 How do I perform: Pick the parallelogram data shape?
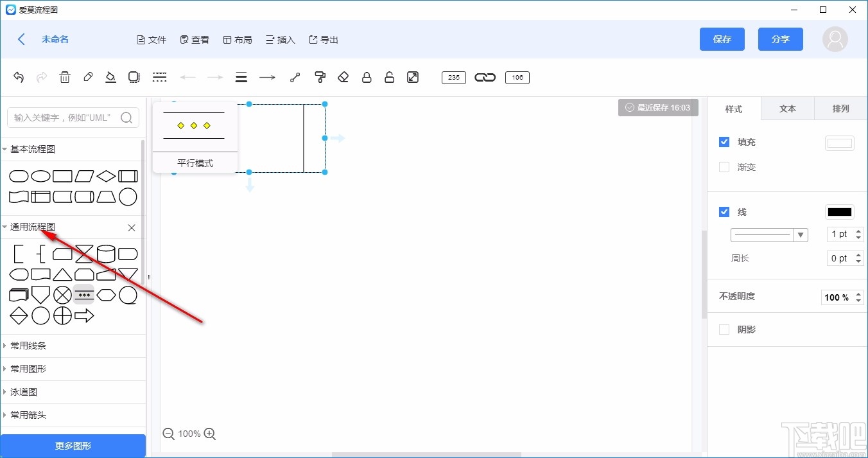click(x=84, y=176)
